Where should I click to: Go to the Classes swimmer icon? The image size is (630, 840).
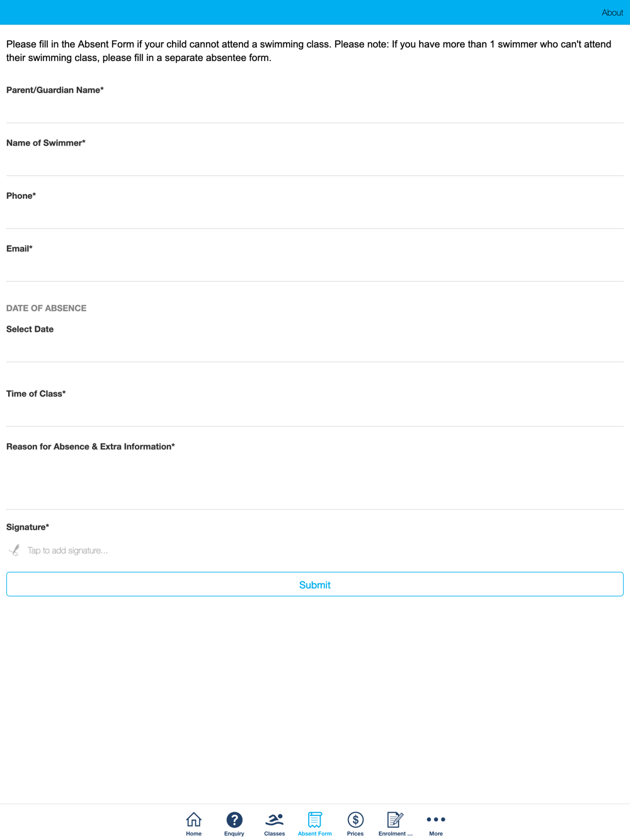[x=275, y=819]
